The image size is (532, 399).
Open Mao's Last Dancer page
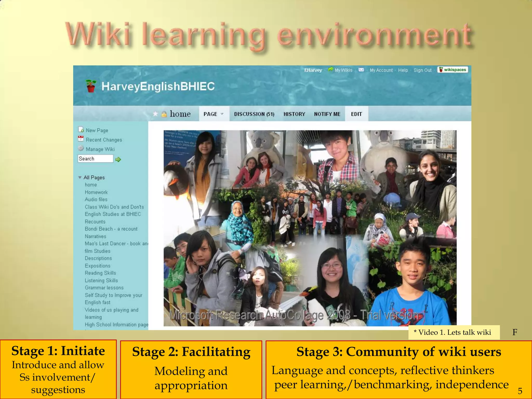[x=116, y=243]
